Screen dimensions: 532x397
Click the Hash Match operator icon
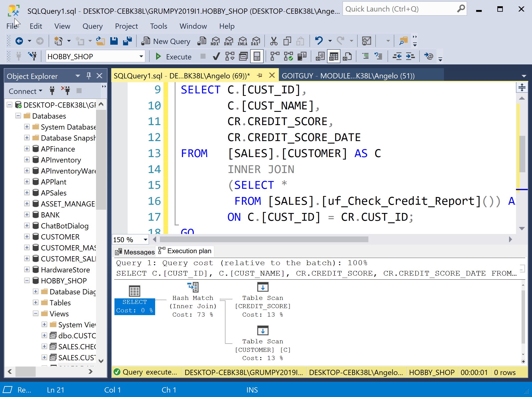click(x=193, y=287)
